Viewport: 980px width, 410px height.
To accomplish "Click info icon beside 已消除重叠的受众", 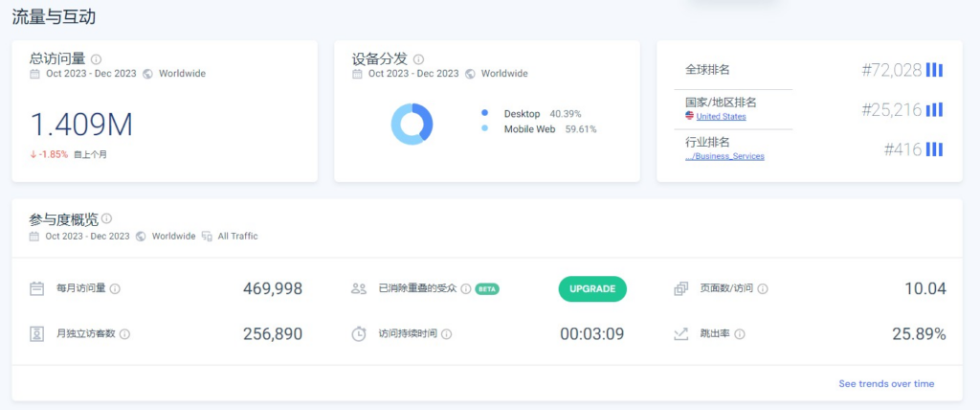I will (466, 289).
